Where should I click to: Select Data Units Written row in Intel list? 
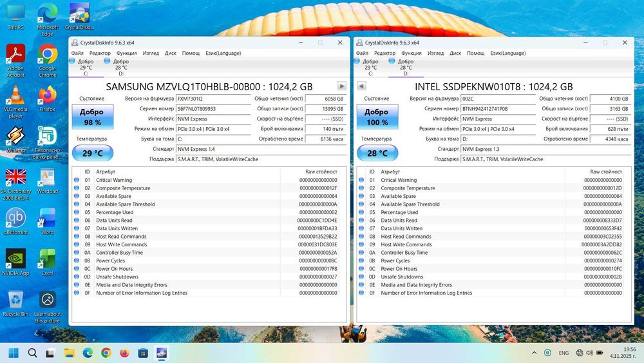coord(491,228)
